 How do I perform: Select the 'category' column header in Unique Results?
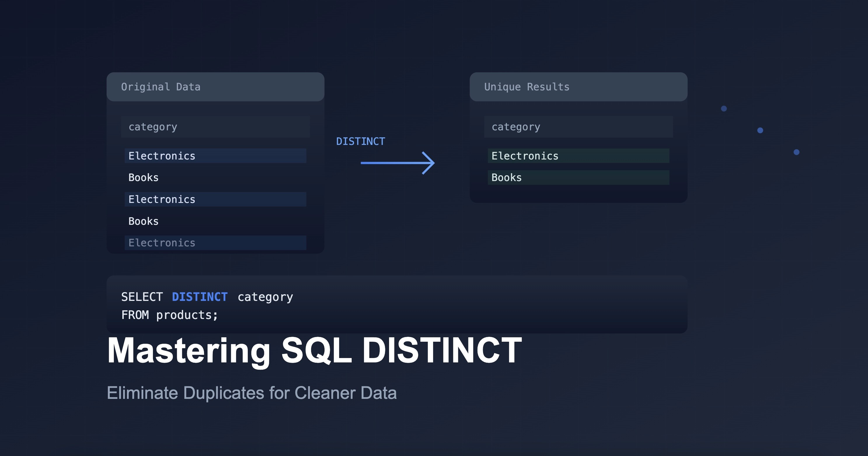pyautogui.click(x=578, y=127)
